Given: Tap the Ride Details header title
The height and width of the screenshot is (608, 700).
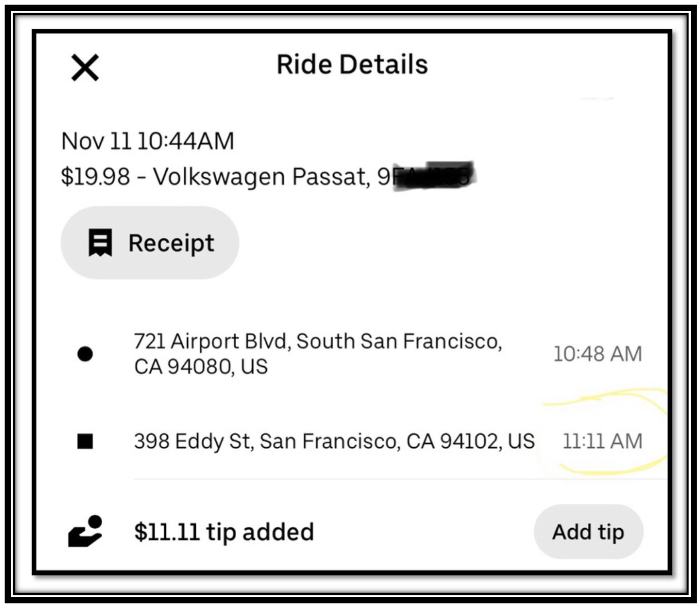Looking at the screenshot, I should pos(352,64).
